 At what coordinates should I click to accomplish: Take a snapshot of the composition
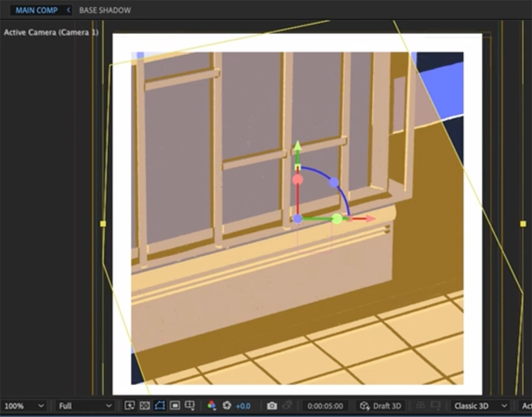(272, 406)
